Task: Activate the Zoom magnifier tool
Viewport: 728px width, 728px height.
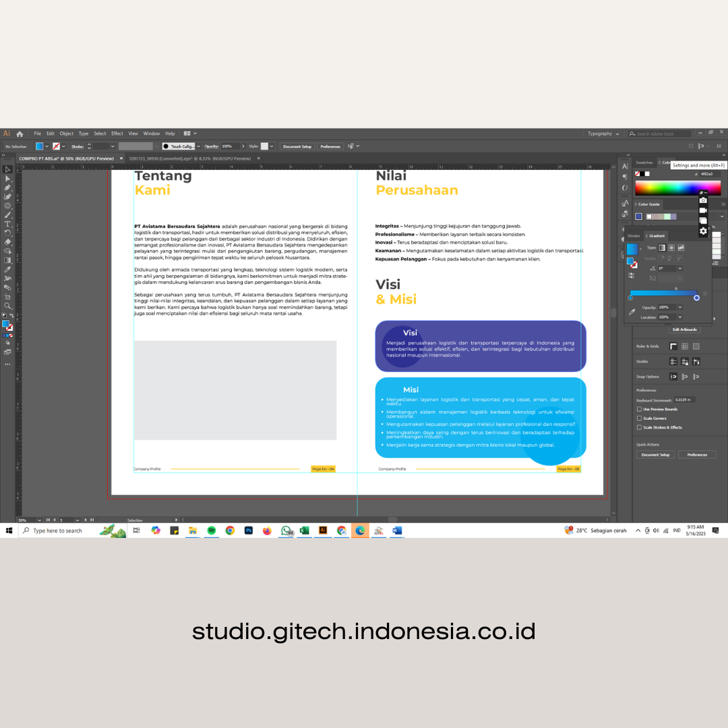Action: (7, 305)
